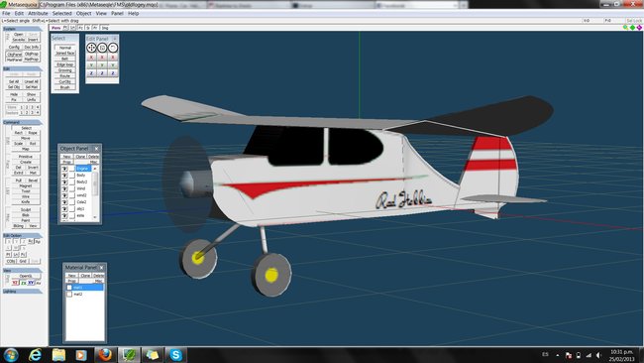Image resolution: width=644 pixels, height=363 pixels.
Task: Toggle visibility eye of Engine object
Action: coord(64,169)
